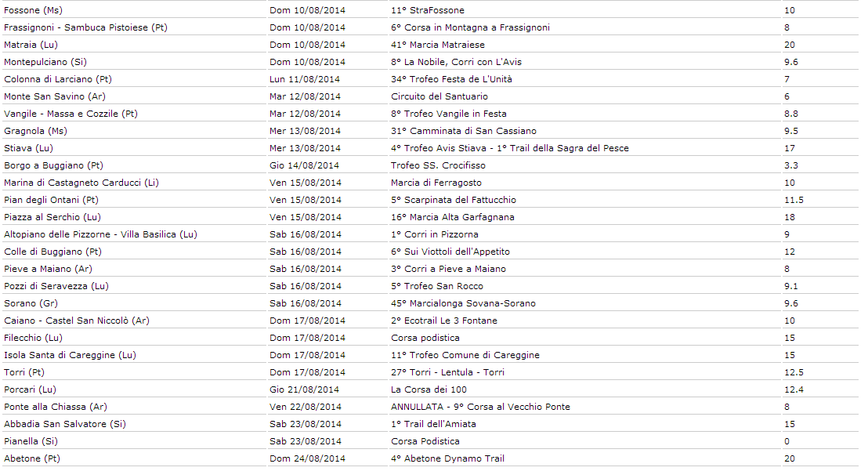Click the ANNULLATA 9° Corsa al Vecchio Ponte row
The image size is (868, 471).
pyautogui.click(x=430, y=407)
